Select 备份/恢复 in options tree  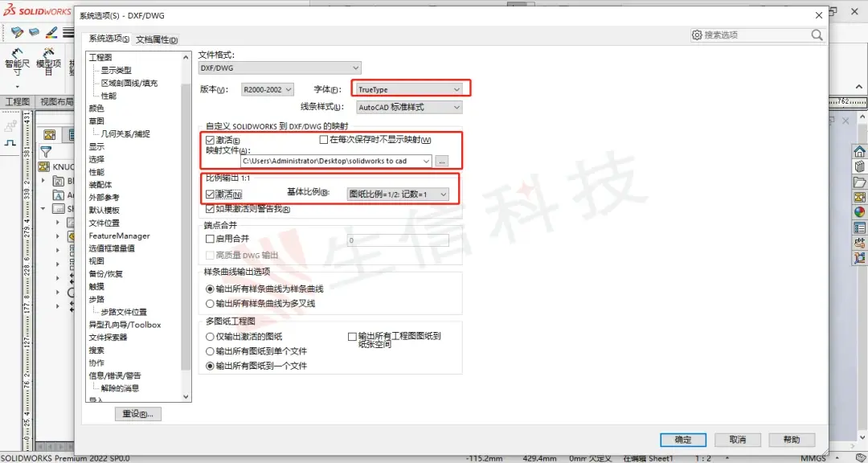pyautogui.click(x=106, y=274)
